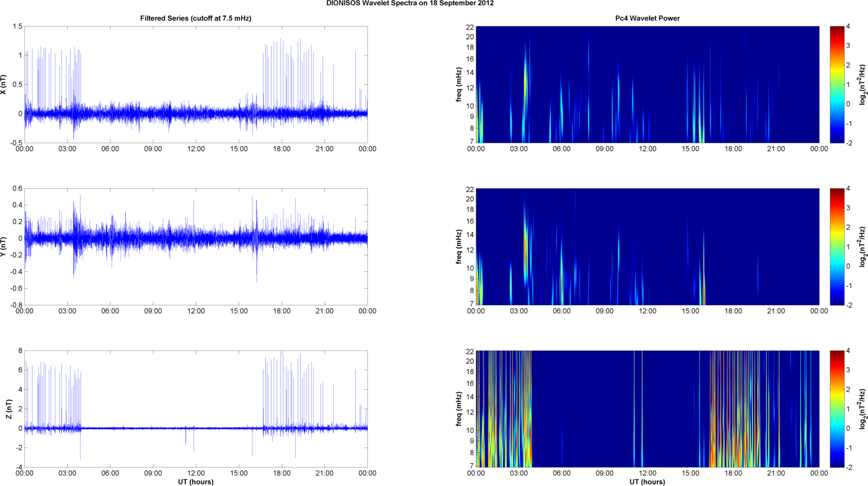
Task: Select the Filtered Series plot title
Action: point(196,18)
